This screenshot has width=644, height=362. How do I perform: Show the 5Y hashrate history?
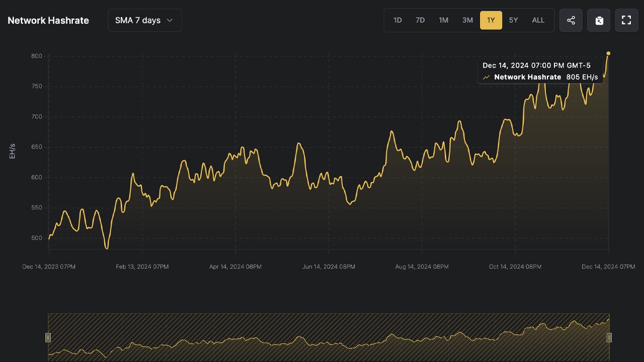513,20
